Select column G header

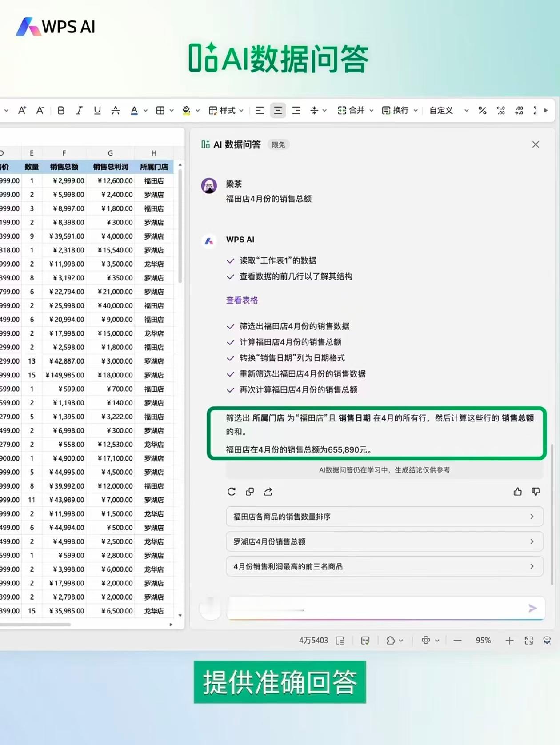(x=110, y=153)
